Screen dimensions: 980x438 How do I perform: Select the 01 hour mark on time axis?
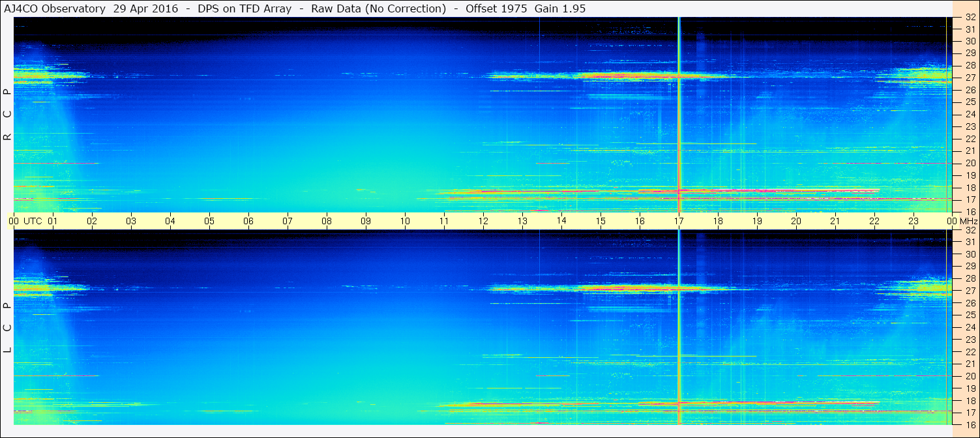click(x=53, y=221)
